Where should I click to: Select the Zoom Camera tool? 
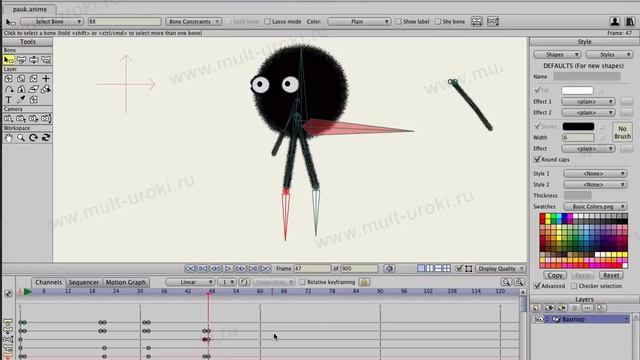(21, 118)
